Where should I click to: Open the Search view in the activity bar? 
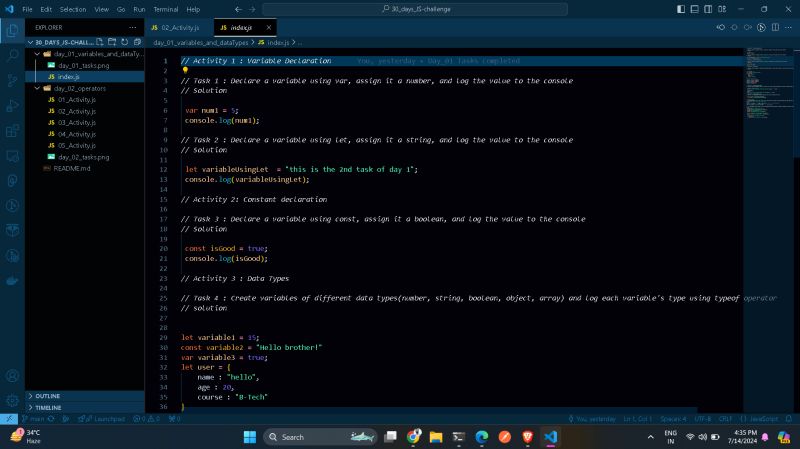click(12, 55)
